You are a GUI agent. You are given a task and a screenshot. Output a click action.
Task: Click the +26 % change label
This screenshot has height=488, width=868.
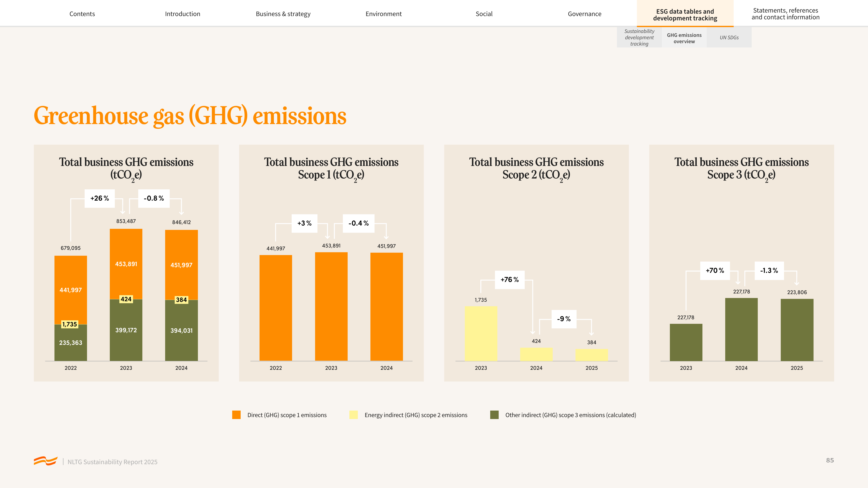100,198
